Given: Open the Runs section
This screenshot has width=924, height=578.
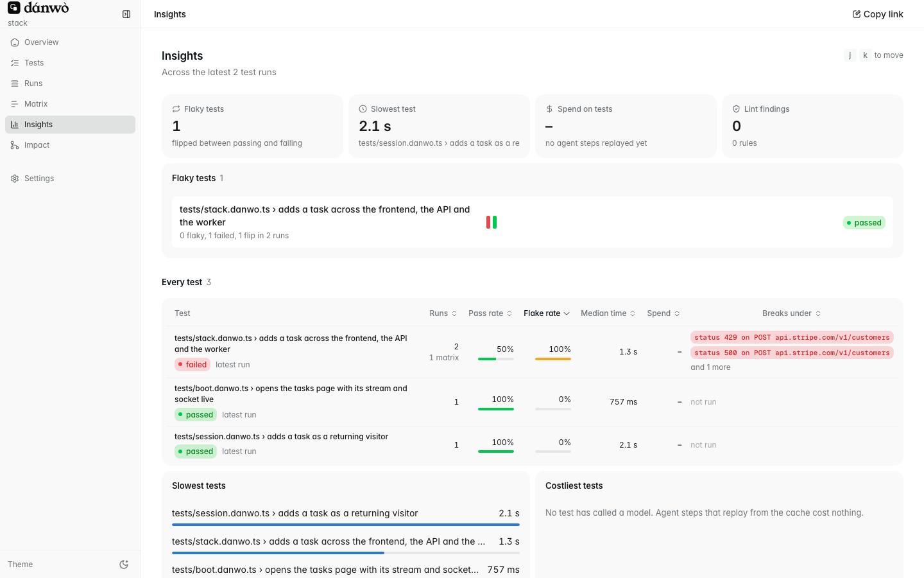Looking at the screenshot, I should coord(70,83).
